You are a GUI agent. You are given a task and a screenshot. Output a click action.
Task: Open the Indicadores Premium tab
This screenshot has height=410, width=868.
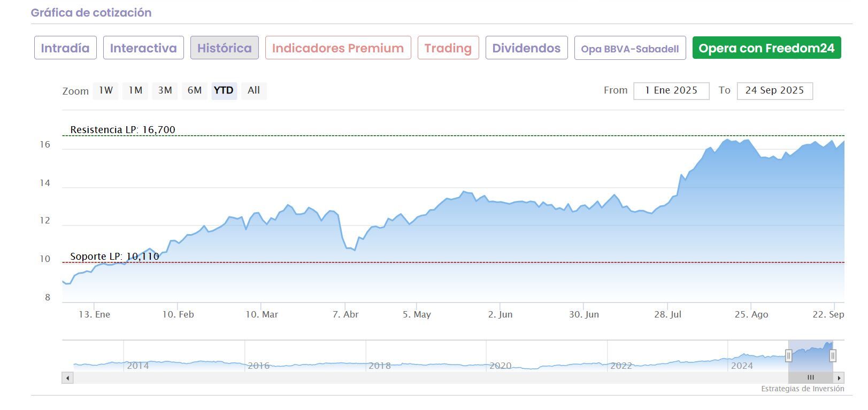click(338, 48)
